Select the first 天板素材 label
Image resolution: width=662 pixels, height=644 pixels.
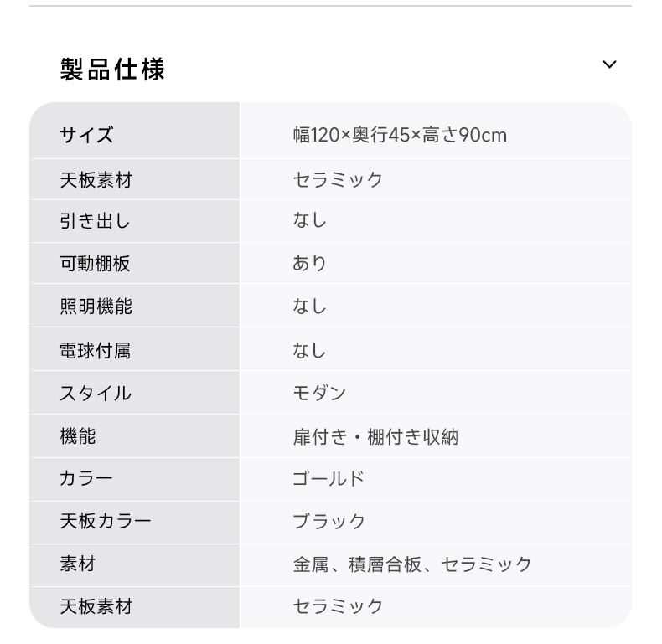coord(96,180)
